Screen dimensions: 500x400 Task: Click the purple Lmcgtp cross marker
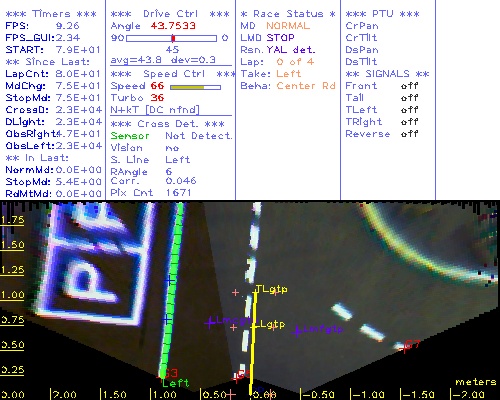(210, 322)
